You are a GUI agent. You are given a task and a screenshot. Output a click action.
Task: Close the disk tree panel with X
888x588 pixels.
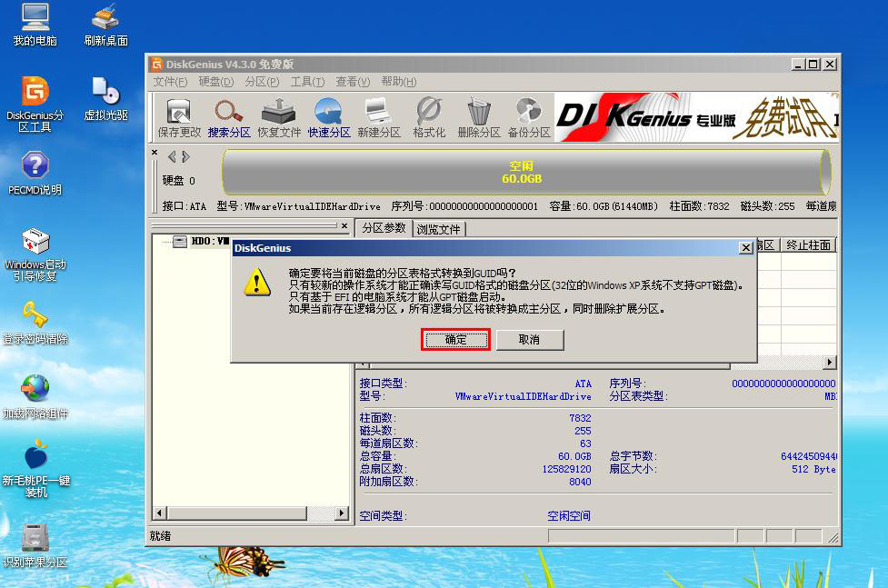344,225
